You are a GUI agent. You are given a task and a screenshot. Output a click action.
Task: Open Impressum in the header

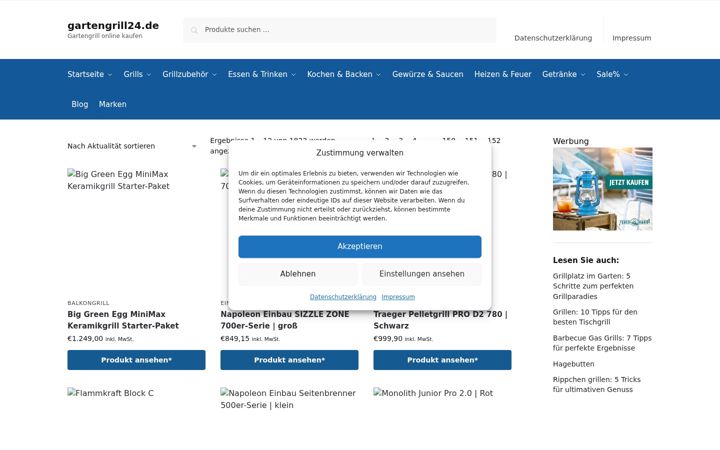pyautogui.click(x=631, y=38)
